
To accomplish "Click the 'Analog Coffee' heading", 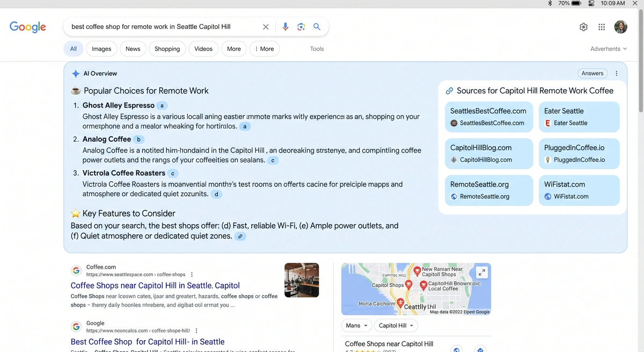I will coord(107,139).
